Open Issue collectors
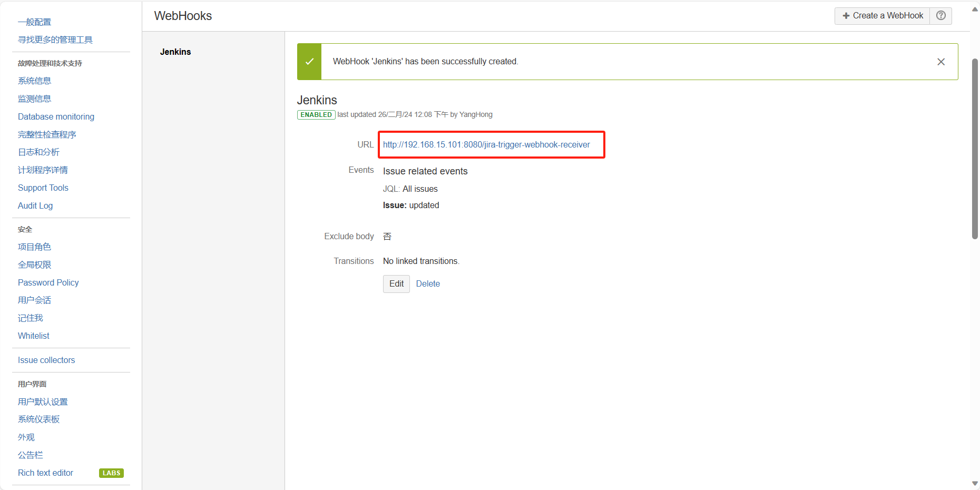Screen dimensions: 980x490 click(46, 360)
